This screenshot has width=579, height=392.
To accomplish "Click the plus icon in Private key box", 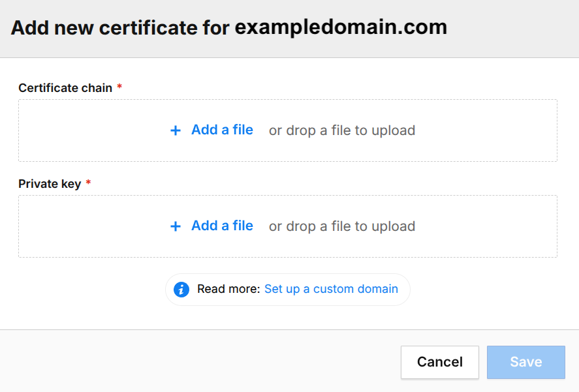I will [176, 226].
